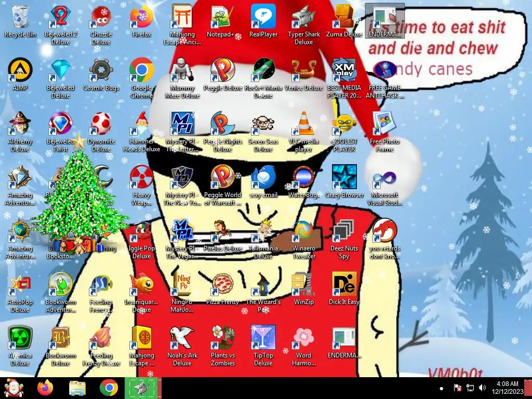The width and height of the screenshot is (532, 399).
Task: Launch AIMP desktop shortcut
Action: pyautogui.click(x=20, y=75)
